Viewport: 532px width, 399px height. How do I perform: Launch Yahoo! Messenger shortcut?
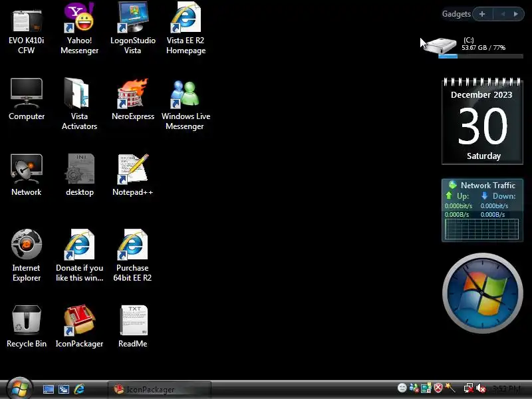click(79, 29)
